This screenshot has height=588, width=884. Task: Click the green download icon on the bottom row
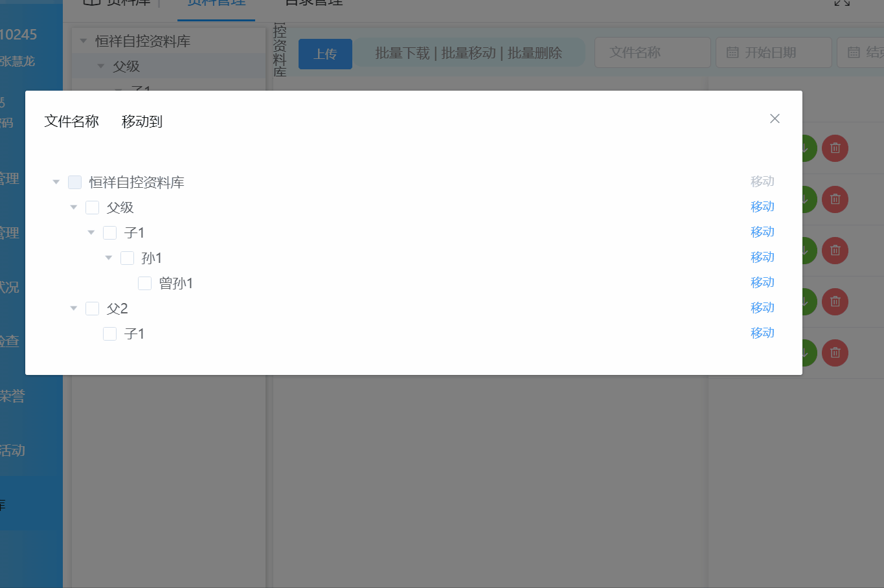click(x=803, y=353)
